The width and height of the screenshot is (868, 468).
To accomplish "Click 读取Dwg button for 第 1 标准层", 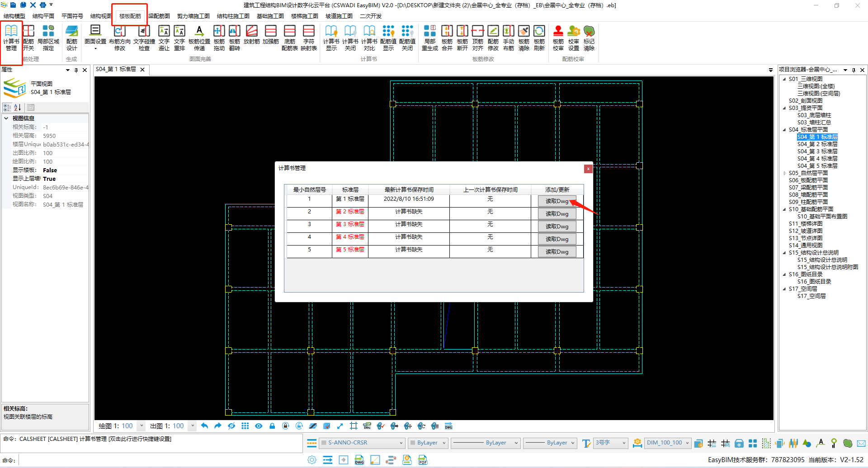I will [557, 201].
